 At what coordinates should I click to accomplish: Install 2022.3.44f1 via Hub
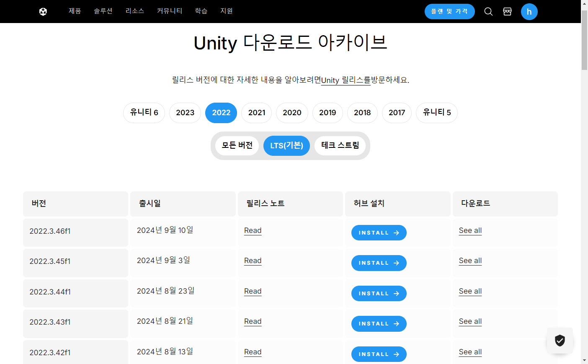[x=379, y=294]
